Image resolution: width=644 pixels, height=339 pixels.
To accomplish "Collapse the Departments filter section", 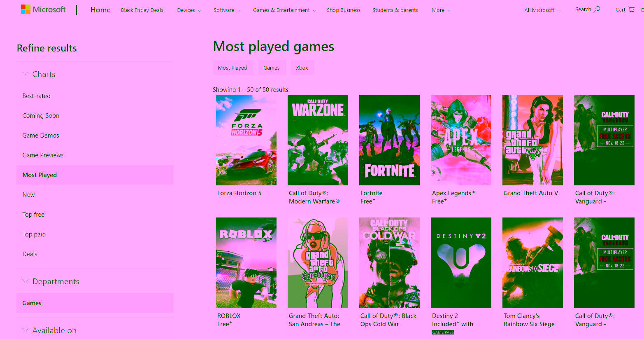I will click(x=26, y=281).
